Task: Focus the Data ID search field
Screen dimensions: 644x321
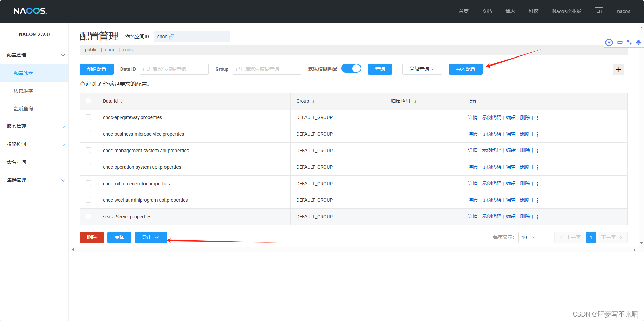Action: 174,69
